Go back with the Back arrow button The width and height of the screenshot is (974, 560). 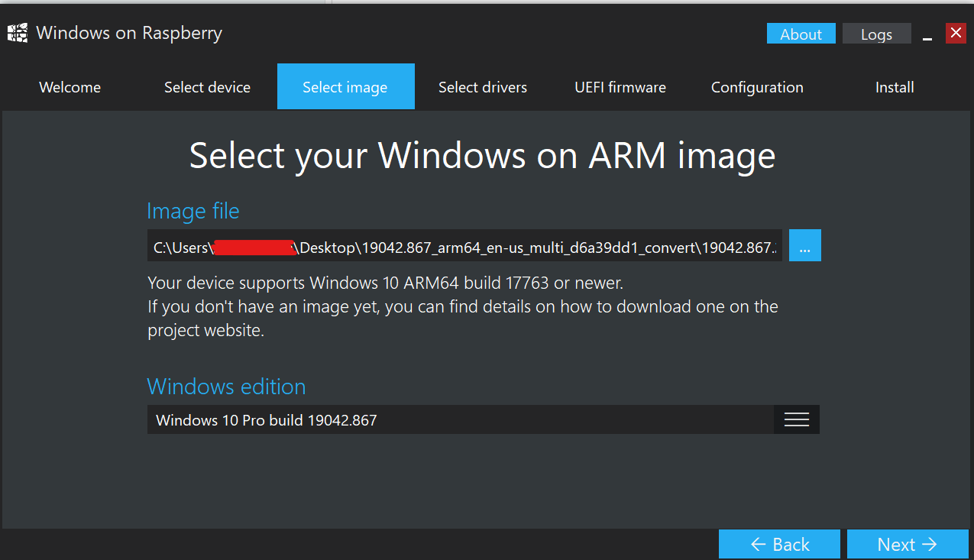coord(779,544)
